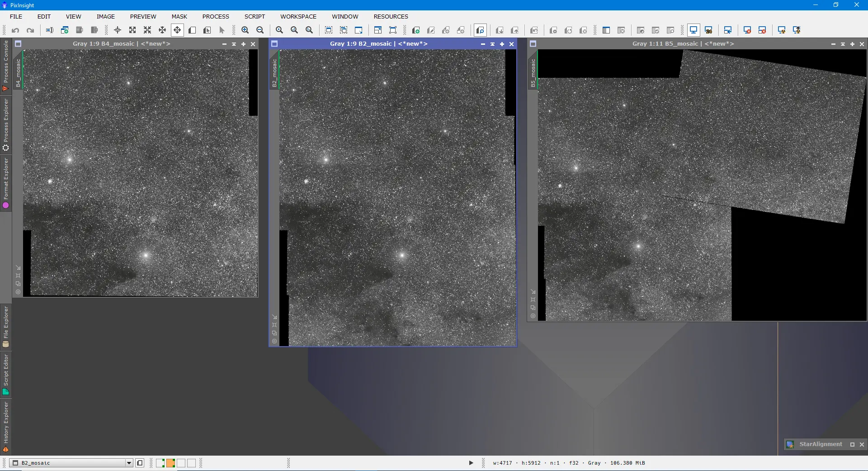Open the RESOURCES menu

pyautogui.click(x=391, y=16)
